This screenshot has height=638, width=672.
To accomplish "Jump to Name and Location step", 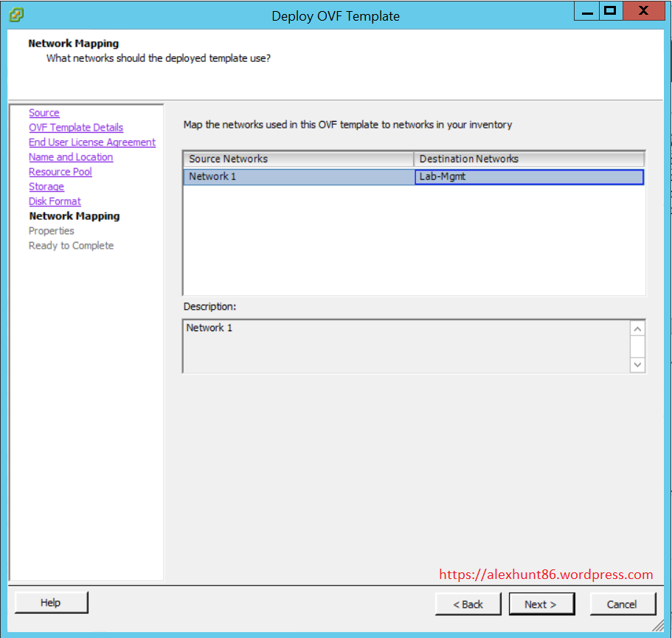I will (x=71, y=157).
